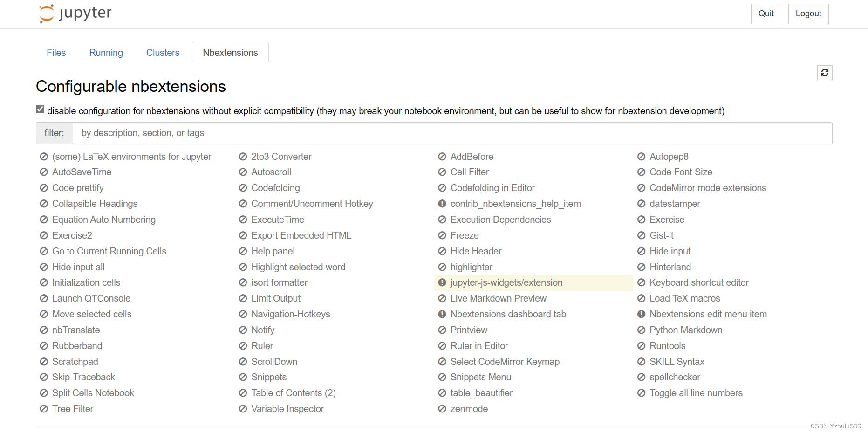Click the refresh nbextensions list icon
The width and height of the screenshot is (868, 433).
tap(825, 73)
